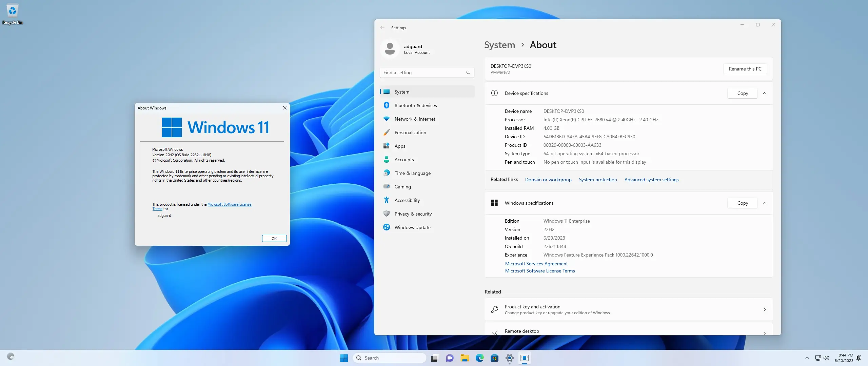Expand the Remote desktop option
Viewport: 868px width, 366px height.
click(x=765, y=333)
